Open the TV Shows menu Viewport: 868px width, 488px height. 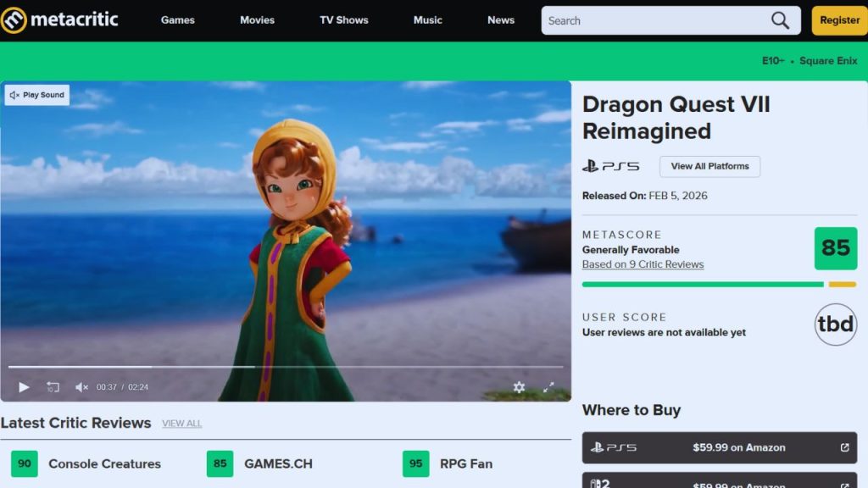pyautogui.click(x=344, y=20)
